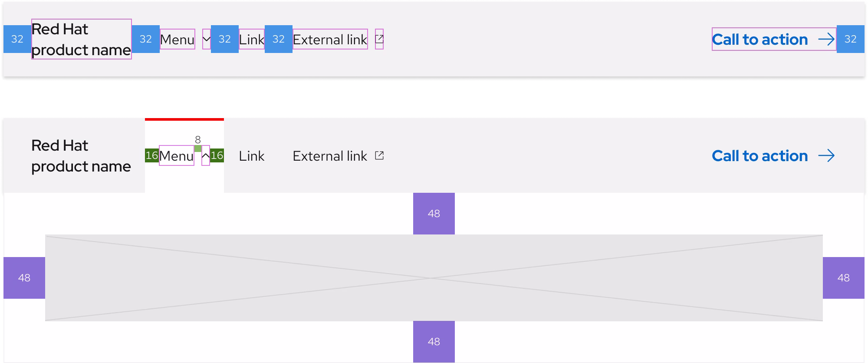Screen dimensions: 868x363
Task: Select the red brand bar above the Menu item
Action: click(184, 119)
